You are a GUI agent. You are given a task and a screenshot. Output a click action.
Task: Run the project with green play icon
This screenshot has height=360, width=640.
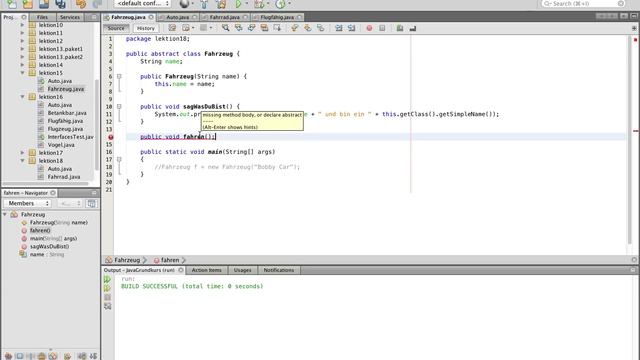pos(238,4)
